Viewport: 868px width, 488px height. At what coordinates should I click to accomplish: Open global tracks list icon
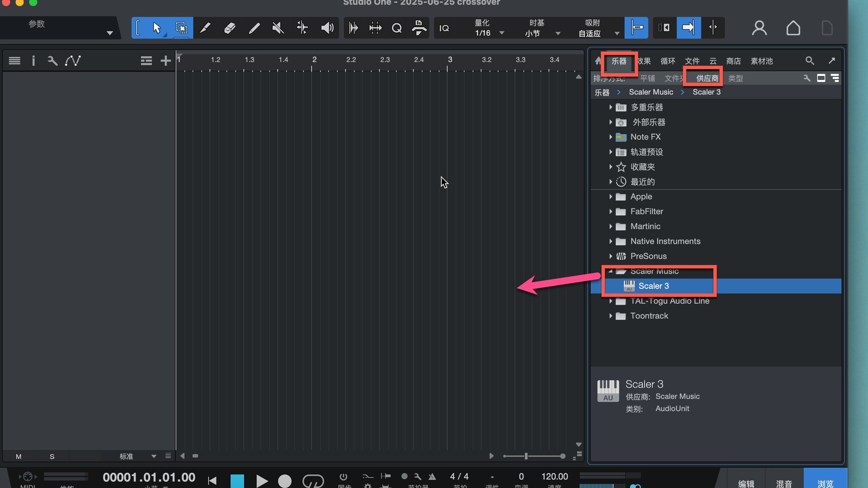coord(146,61)
